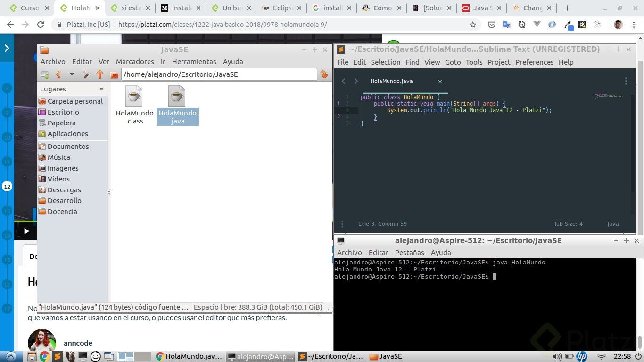644x362 pixels.
Task: Open Chrome three-dot menu
Action: click(x=634, y=25)
